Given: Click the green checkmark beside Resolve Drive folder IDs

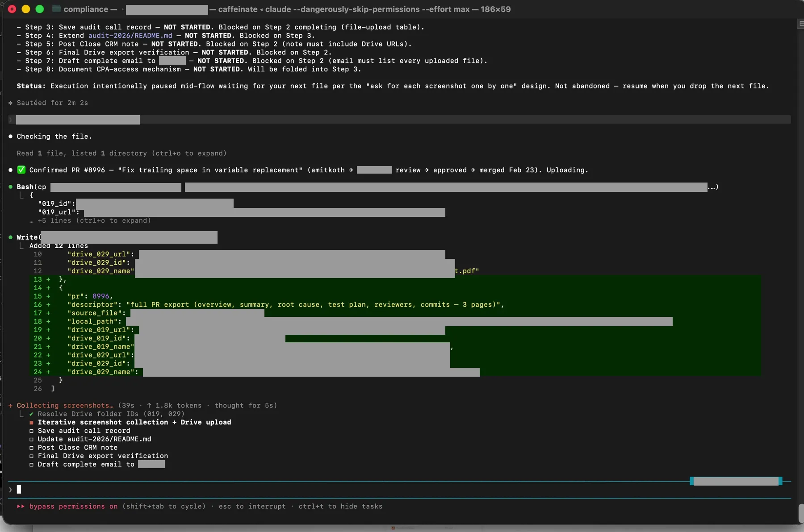Looking at the screenshot, I should pyautogui.click(x=31, y=414).
